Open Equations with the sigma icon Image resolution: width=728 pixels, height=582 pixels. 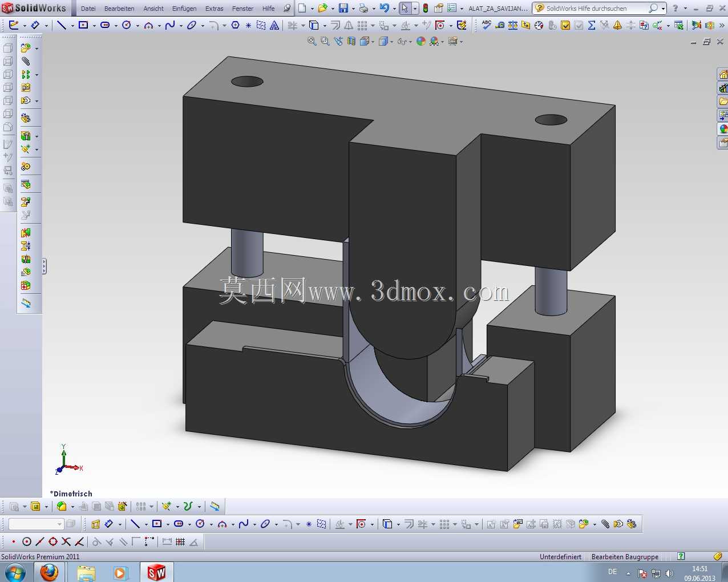(592, 25)
